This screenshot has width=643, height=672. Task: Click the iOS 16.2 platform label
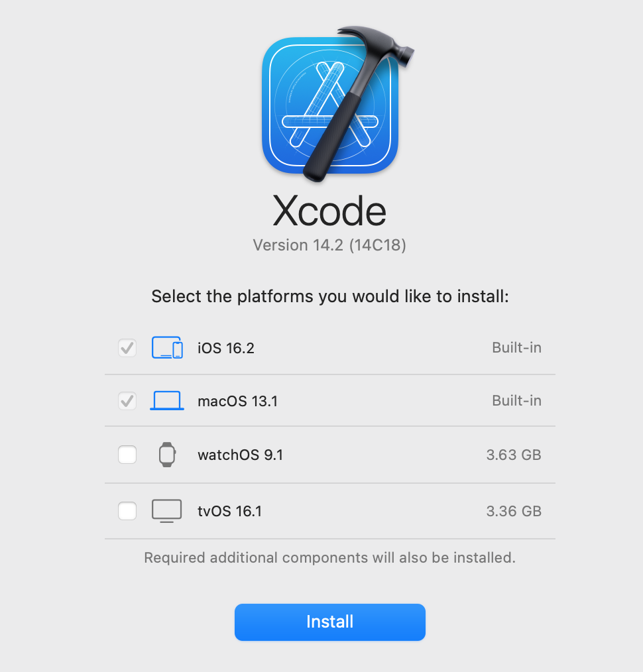click(226, 348)
